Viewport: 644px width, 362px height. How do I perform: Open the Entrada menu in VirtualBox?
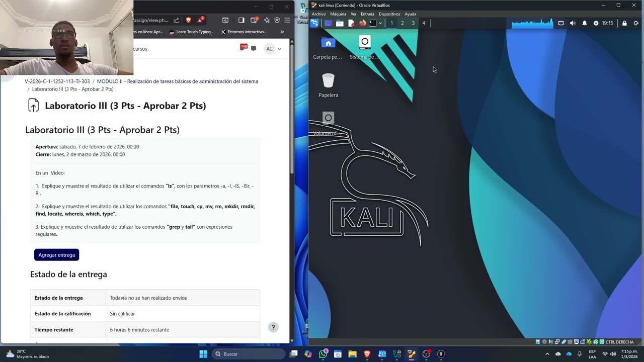coord(367,14)
